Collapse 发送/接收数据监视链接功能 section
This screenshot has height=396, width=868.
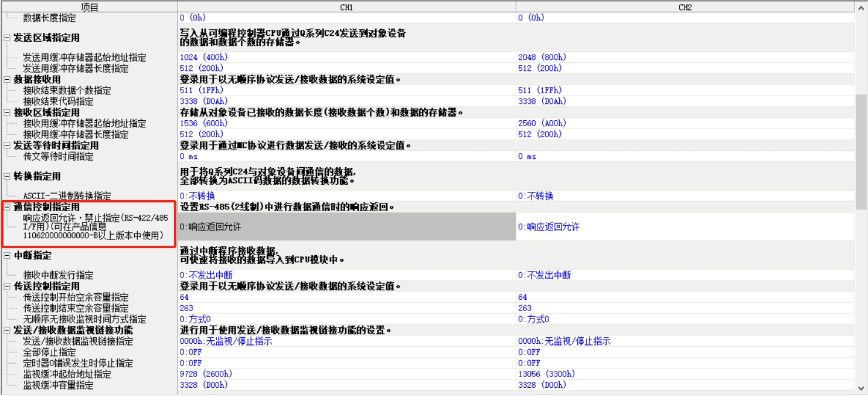point(7,331)
